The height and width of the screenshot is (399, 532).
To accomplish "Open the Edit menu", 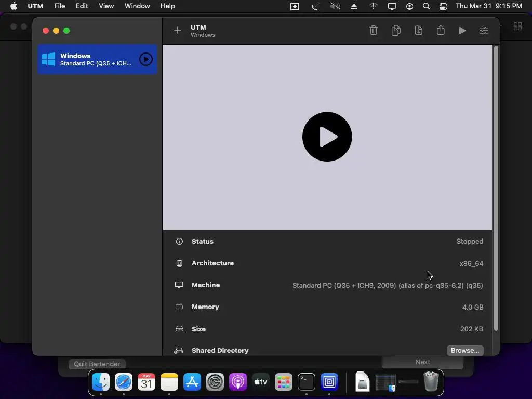I will click(82, 6).
